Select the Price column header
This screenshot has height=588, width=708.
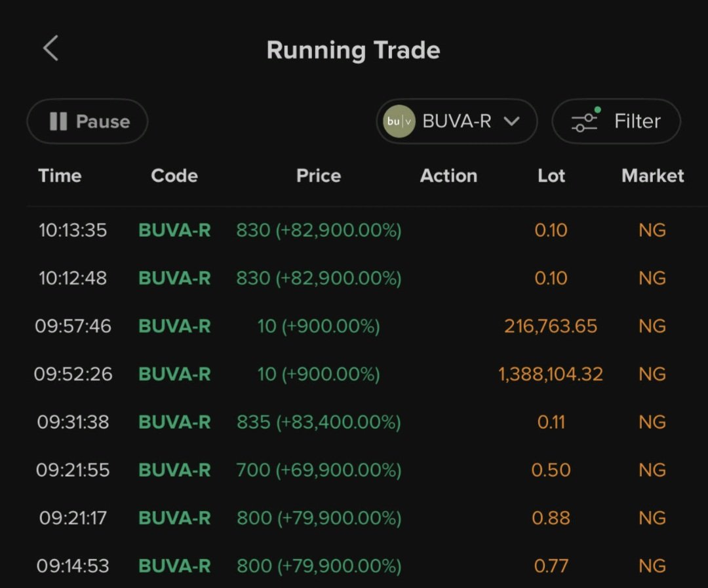(x=319, y=176)
